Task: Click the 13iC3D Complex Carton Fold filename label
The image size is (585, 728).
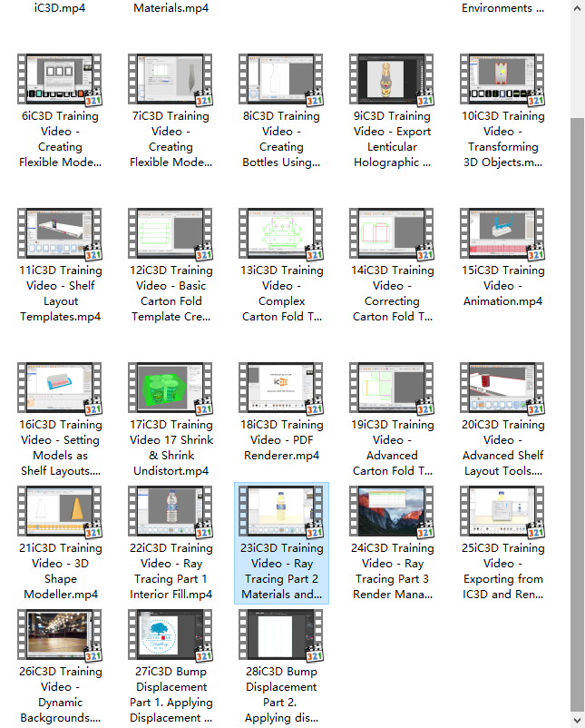Action: 281,293
